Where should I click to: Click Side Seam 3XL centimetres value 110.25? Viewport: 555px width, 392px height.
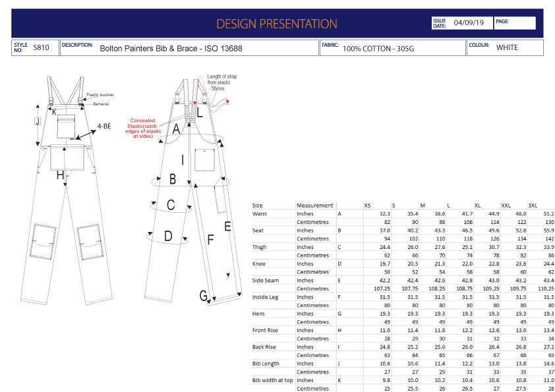click(546, 289)
